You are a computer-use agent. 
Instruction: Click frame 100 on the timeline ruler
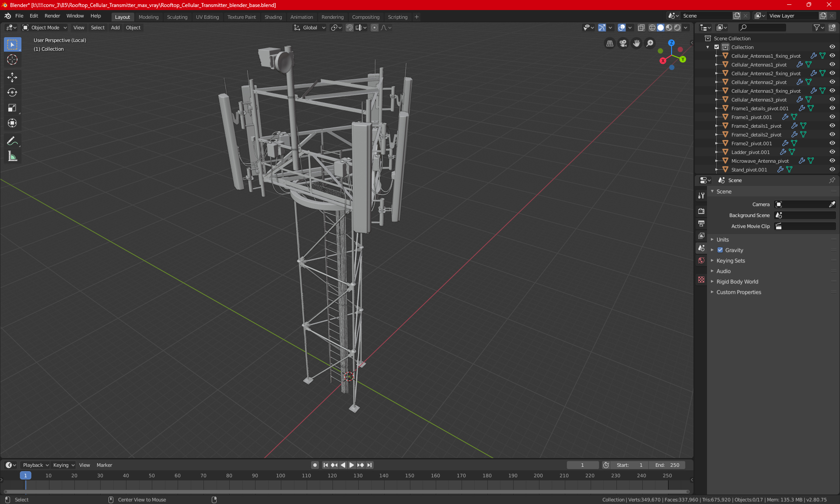(280, 476)
